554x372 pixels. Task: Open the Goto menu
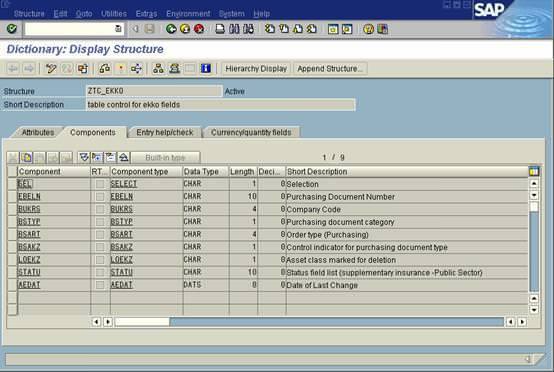84,14
